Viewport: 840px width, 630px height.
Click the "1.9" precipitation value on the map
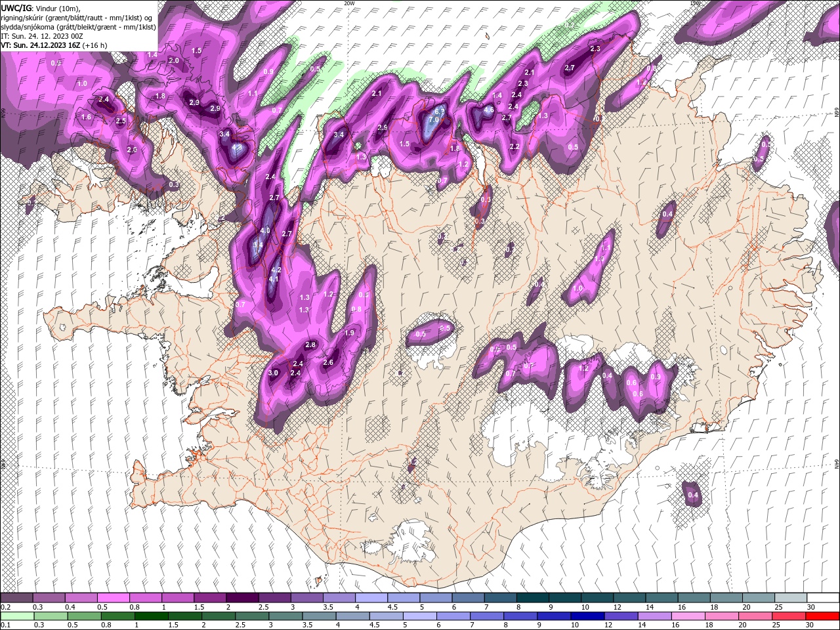point(350,333)
